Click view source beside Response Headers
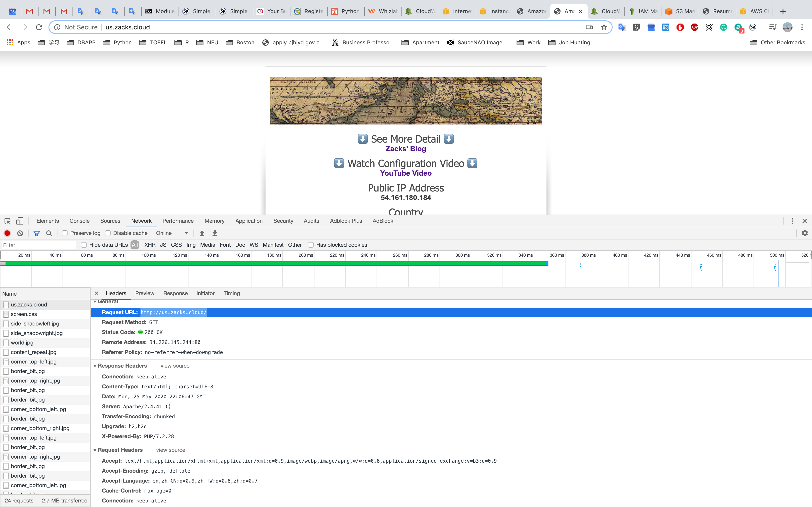The width and height of the screenshot is (812, 507). pos(175,366)
